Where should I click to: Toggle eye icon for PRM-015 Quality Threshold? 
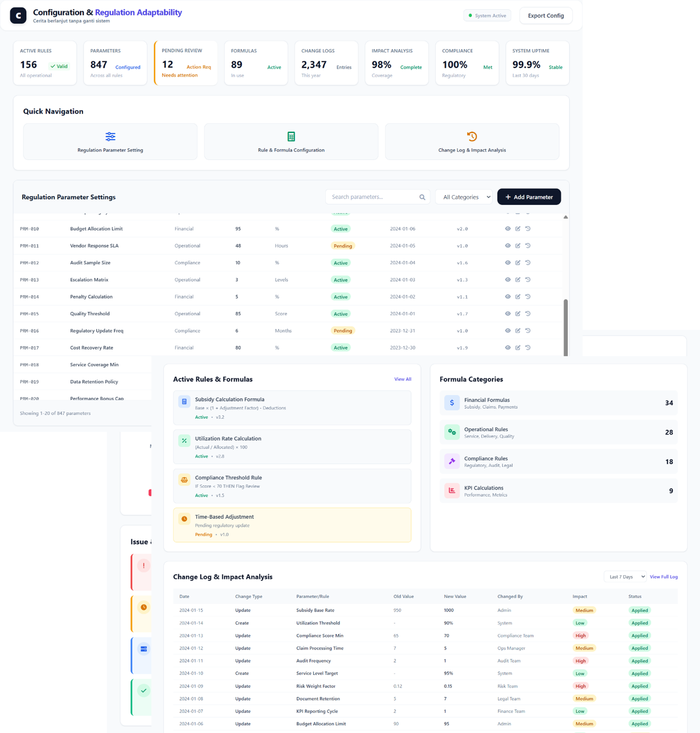[508, 313]
